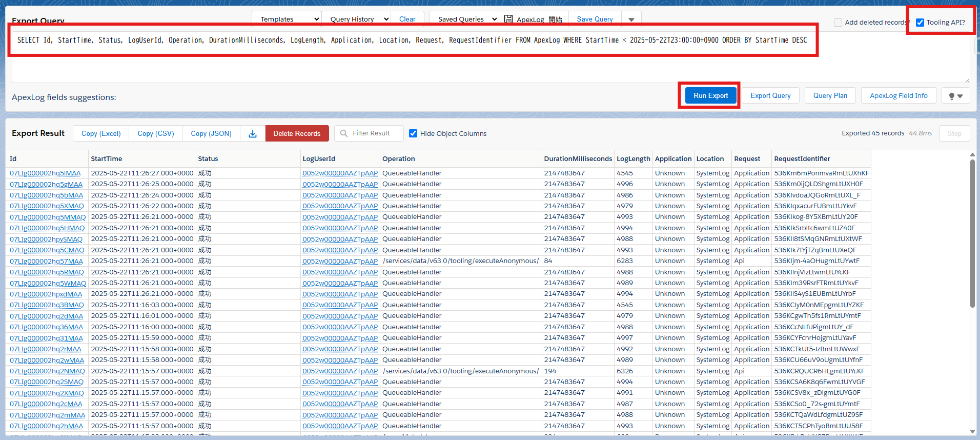The height and width of the screenshot is (440, 980).
Task: Open record link 07LIg000002hq2hMAA
Action: (x=46, y=426)
